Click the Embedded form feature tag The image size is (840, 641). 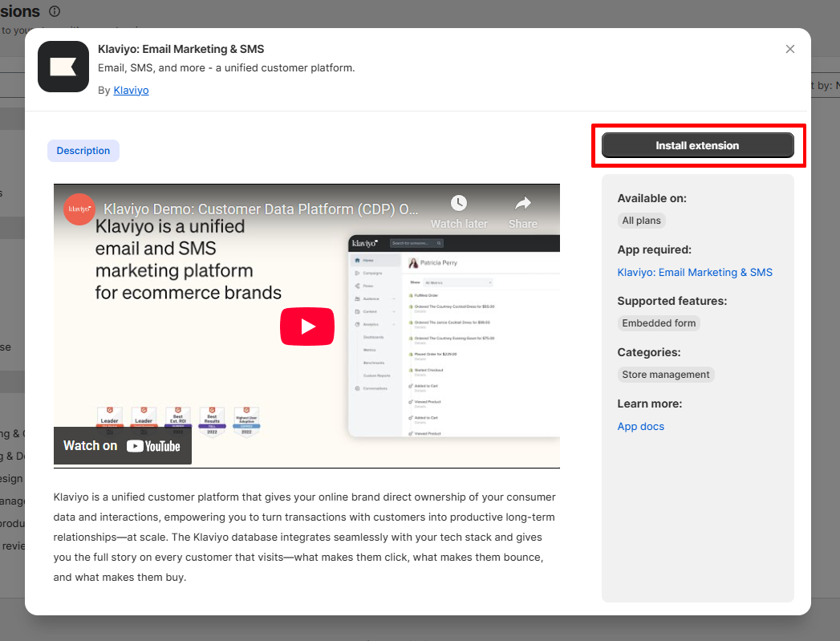pyautogui.click(x=659, y=323)
